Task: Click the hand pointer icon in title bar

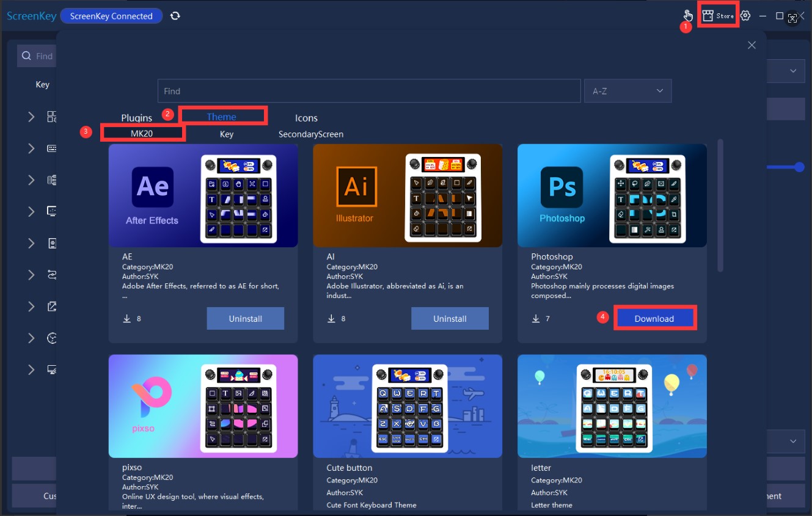Action: [x=688, y=15]
